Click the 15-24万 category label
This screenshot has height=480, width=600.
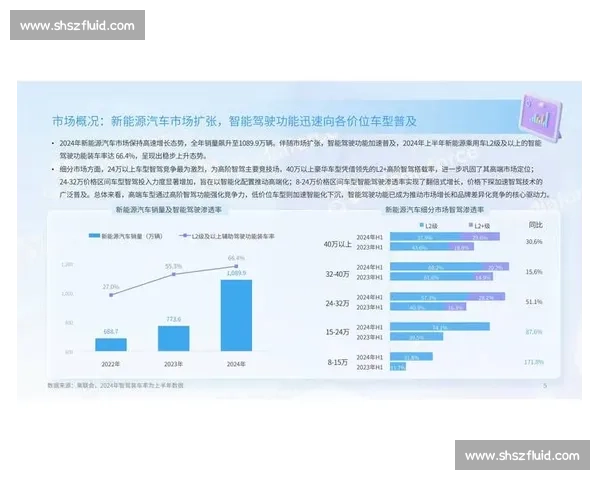point(338,332)
